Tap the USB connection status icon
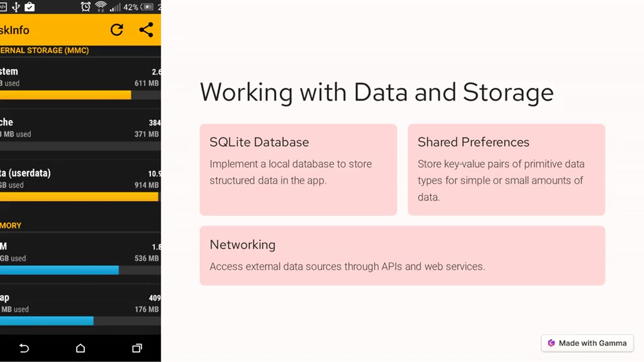Image resolution: width=644 pixels, height=362 pixels. point(16,7)
